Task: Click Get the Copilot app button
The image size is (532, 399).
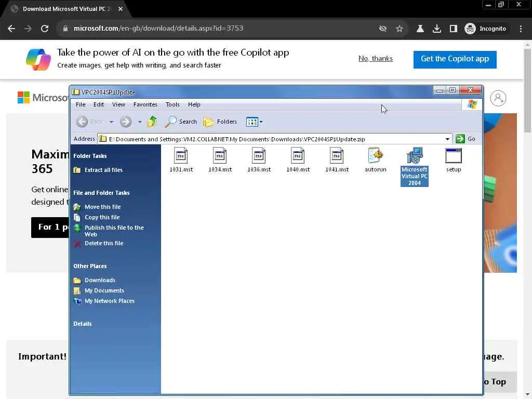Action: pyautogui.click(x=455, y=59)
